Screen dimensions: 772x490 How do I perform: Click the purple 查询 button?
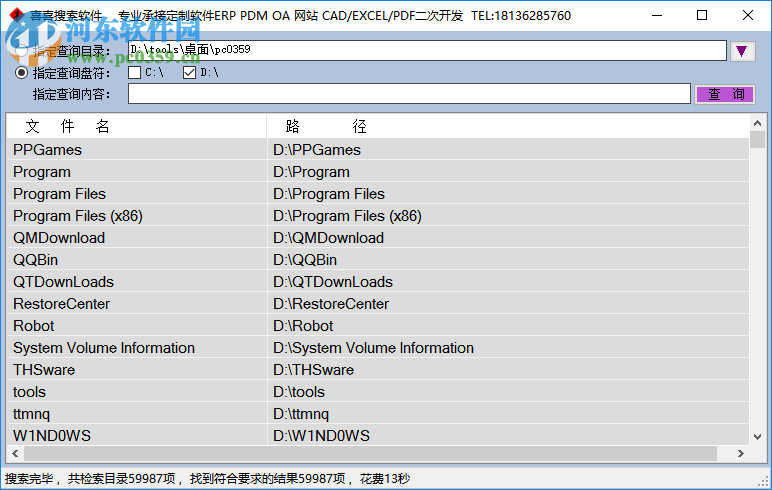[x=725, y=94]
